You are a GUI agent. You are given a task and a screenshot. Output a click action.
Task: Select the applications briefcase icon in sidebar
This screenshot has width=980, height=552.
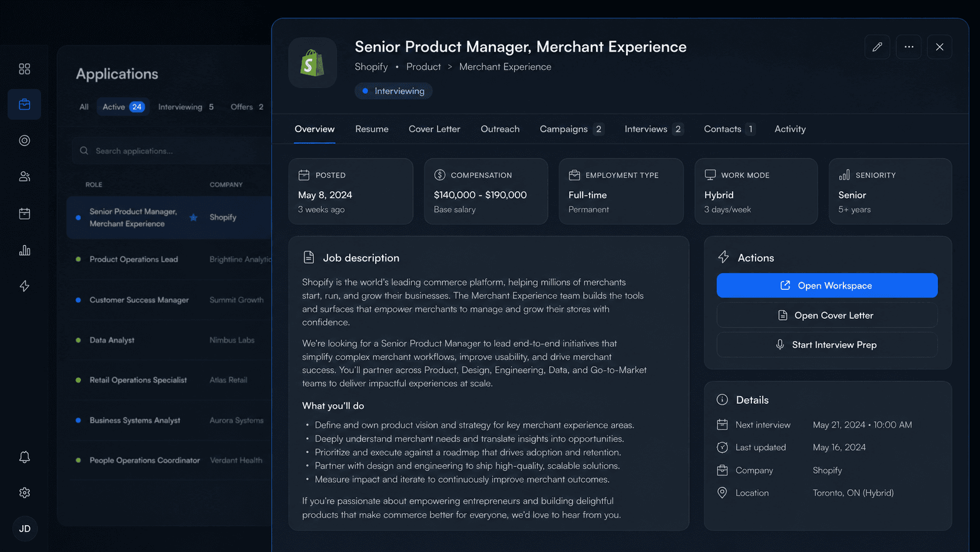tap(25, 104)
